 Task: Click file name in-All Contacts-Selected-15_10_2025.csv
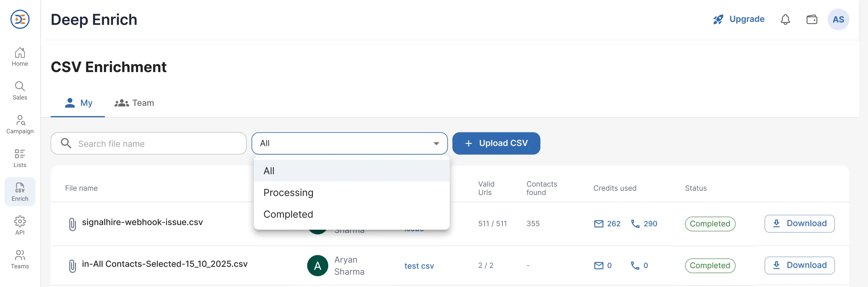[x=165, y=264]
